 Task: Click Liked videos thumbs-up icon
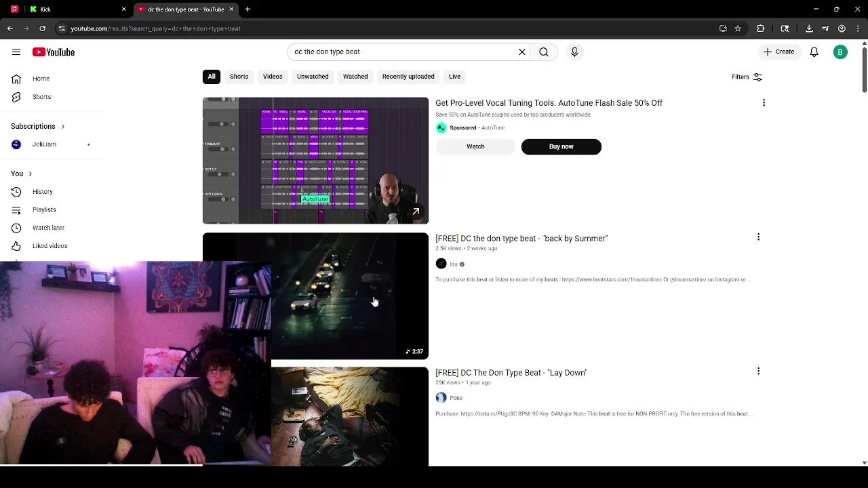[16, 246]
